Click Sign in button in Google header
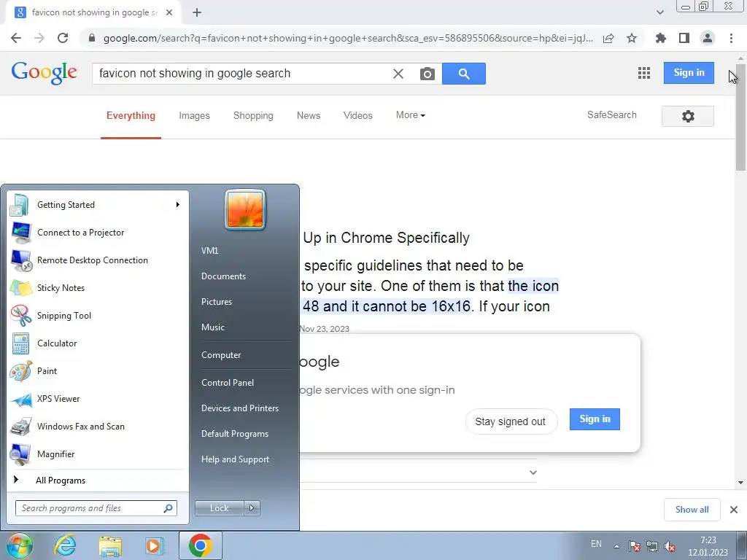Image resolution: width=747 pixels, height=560 pixels. pos(689,73)
